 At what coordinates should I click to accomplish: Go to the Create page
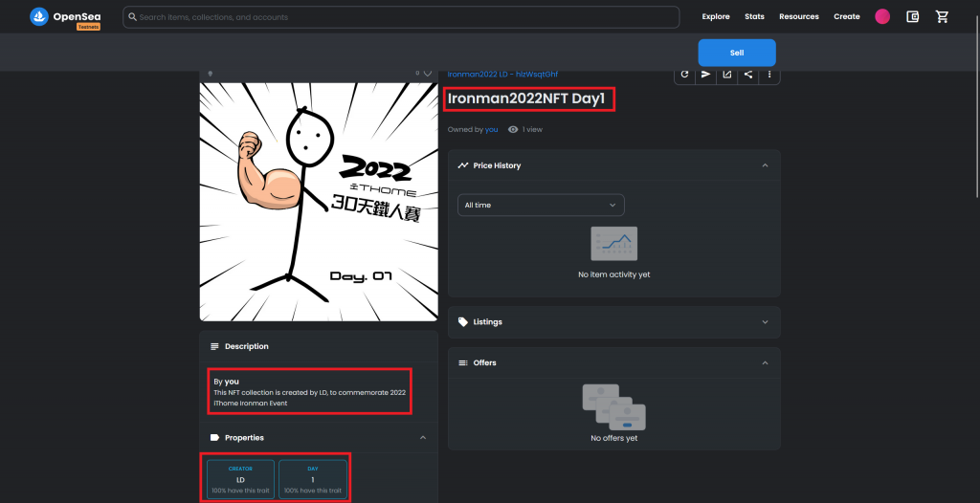click(847, 17)
